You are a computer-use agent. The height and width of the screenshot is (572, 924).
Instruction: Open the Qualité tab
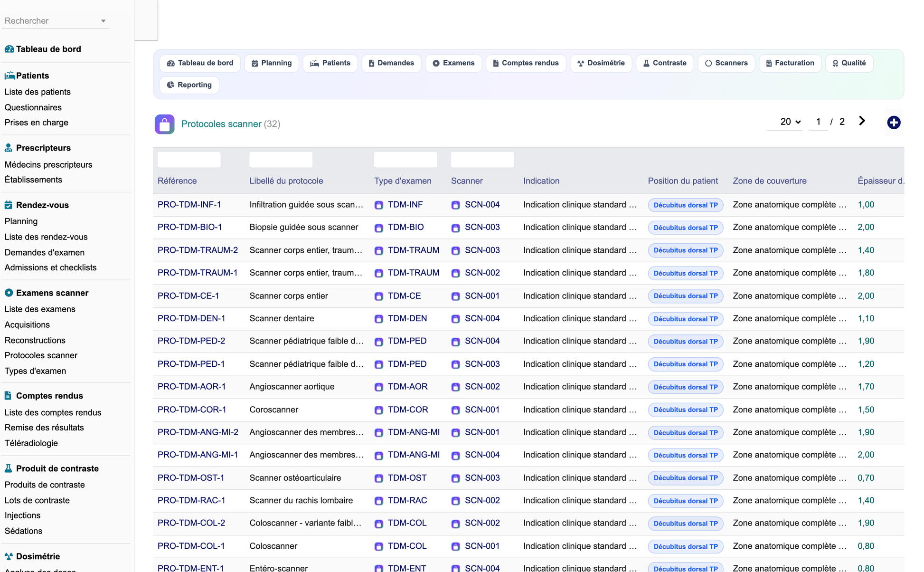click(849, 63)
